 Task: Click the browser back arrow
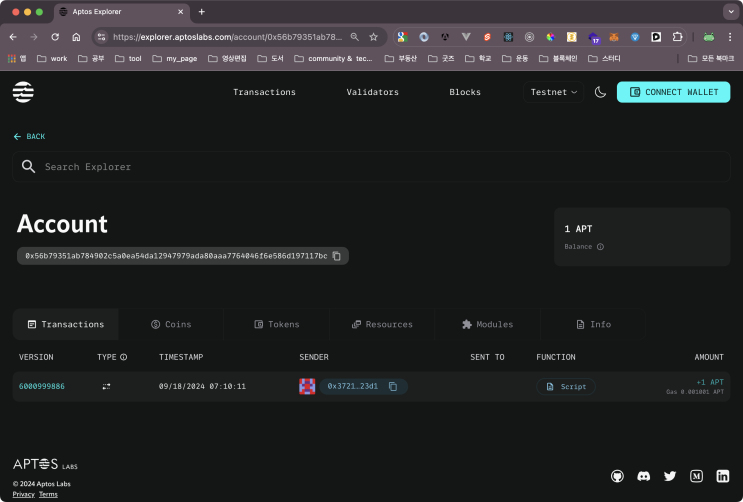click(x=13, y=37)
